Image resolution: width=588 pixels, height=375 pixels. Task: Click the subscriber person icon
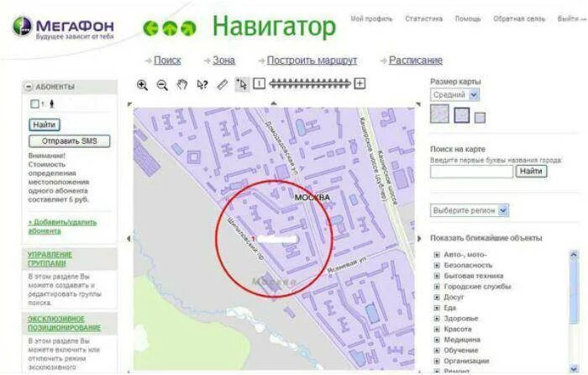tap(52, 104)
